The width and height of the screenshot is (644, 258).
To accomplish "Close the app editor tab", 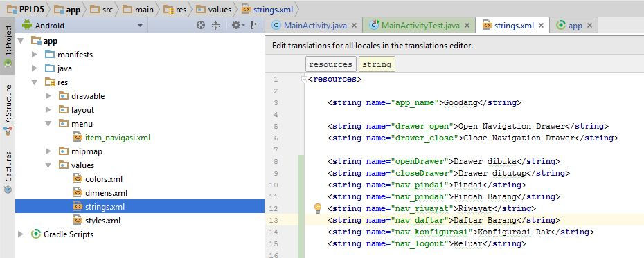I will [x=590, y=26].
